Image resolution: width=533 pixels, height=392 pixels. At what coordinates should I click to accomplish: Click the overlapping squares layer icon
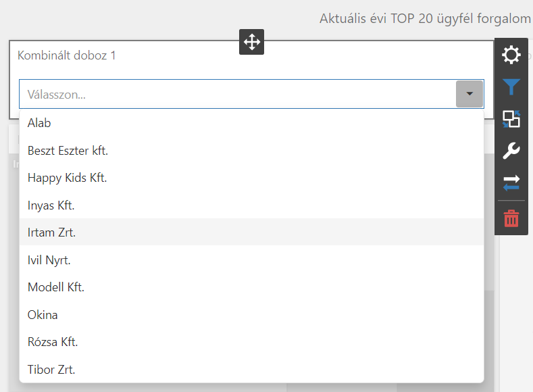(511, 119)
